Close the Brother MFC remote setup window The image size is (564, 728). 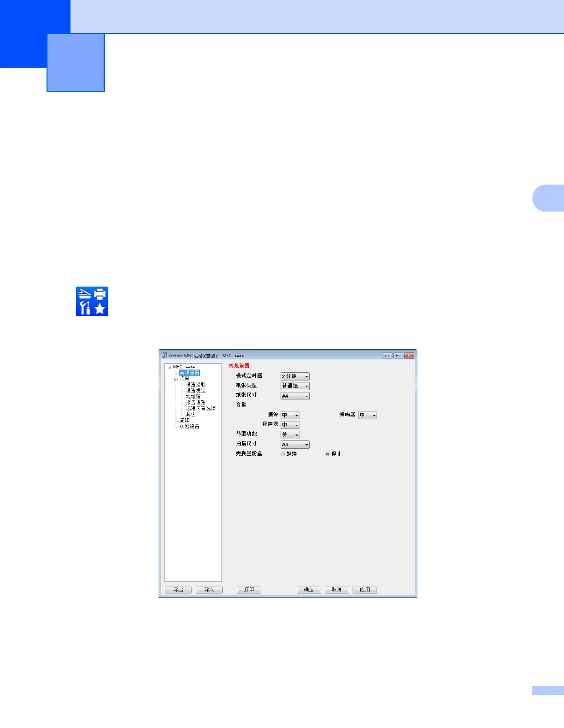[409, 356]
